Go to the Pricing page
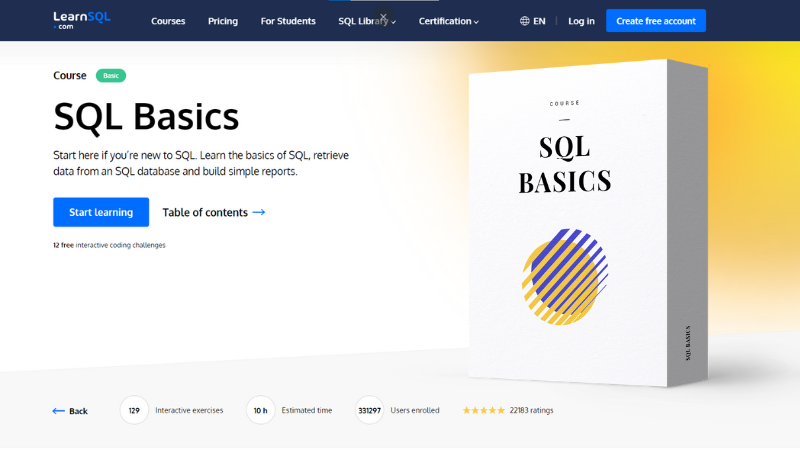Viewport: 800px width, 450px height. (222, 21)
